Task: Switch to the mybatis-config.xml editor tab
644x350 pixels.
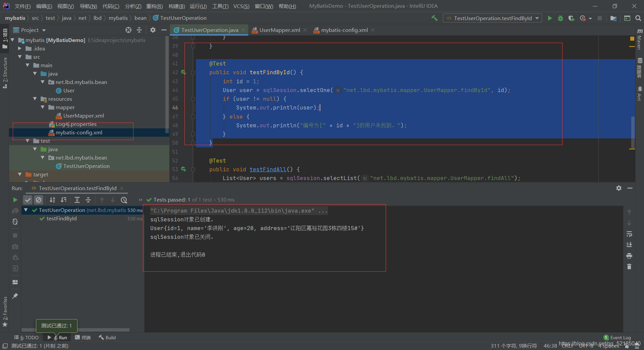Action: (x=344, y=30)
